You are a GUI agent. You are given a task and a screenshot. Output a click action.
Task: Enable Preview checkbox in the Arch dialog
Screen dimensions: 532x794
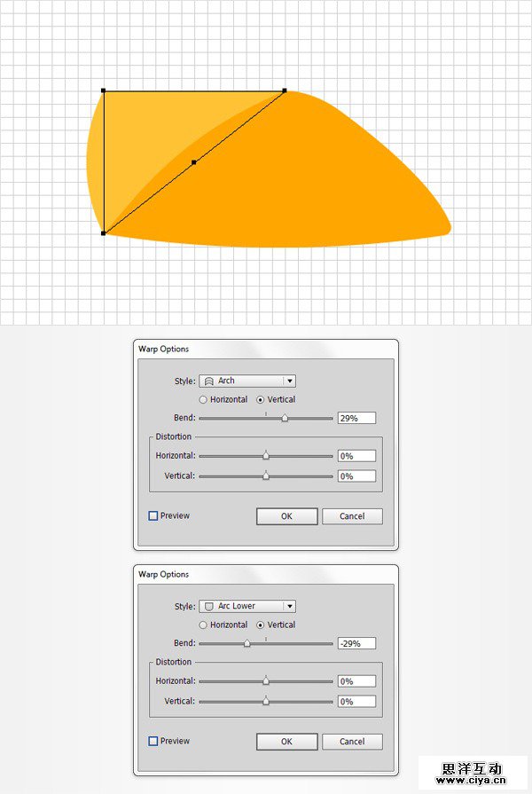point(153,515)
